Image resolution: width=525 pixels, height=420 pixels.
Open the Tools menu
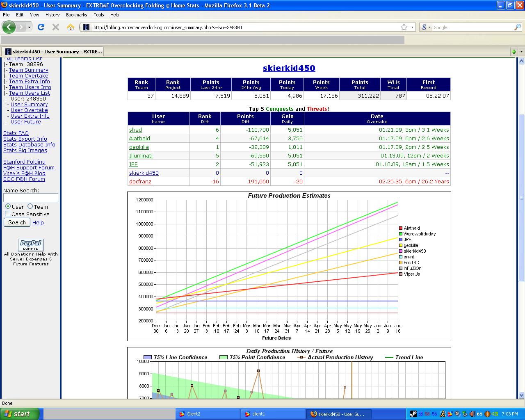(x=98, y=15)
